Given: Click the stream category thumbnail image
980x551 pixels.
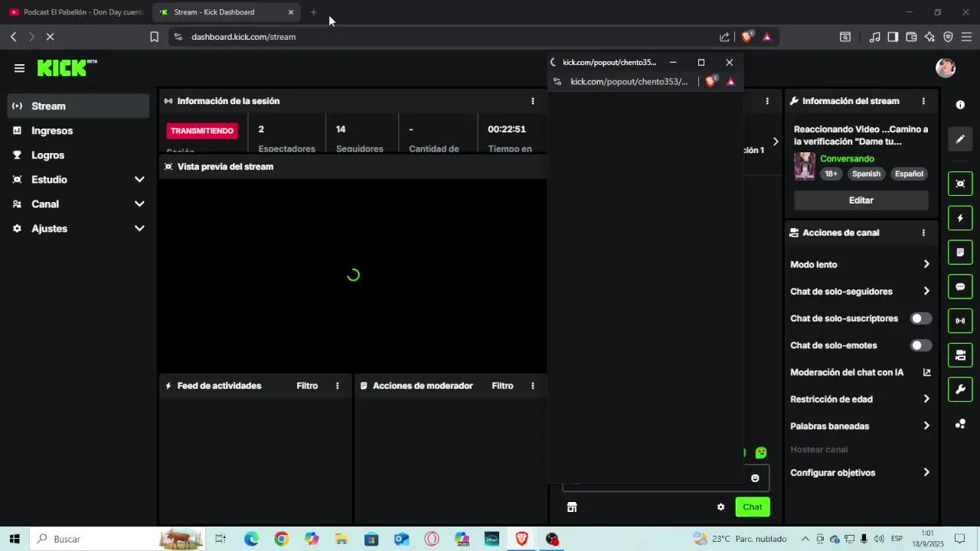Looking at the screenshot, I should click(x=804, y=166).
